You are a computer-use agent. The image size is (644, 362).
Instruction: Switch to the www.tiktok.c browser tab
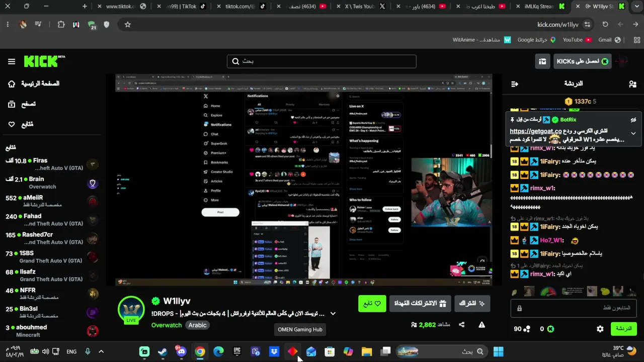(121, 7)
